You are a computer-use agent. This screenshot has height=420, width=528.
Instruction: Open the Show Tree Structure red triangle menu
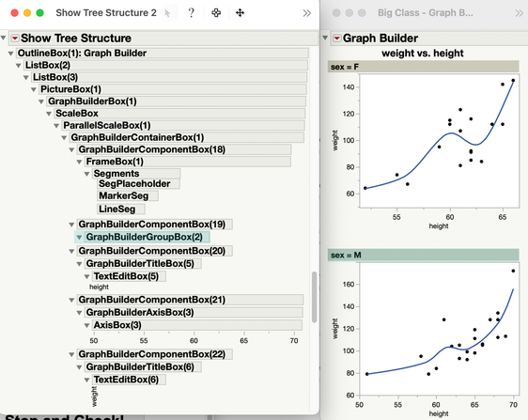(15, 39)
